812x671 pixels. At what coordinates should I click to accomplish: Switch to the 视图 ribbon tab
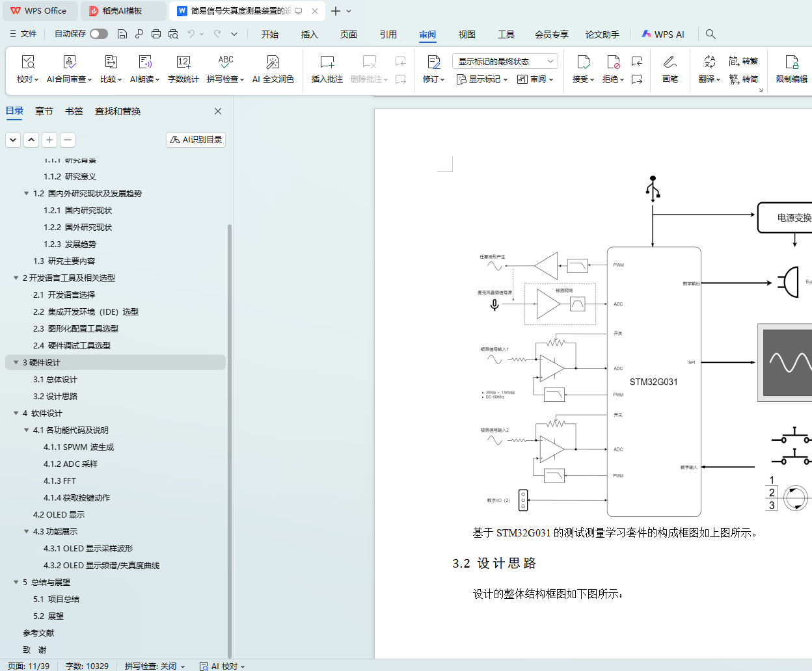click(467, 34)
